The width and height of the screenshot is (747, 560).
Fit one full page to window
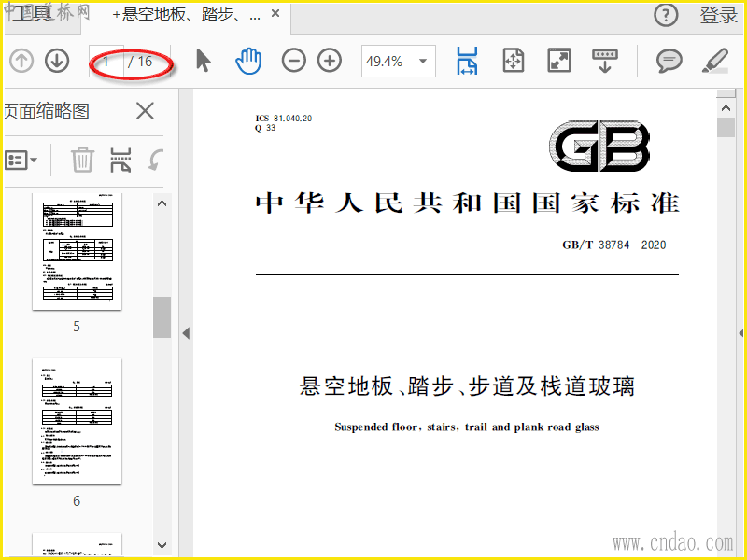point(513,61)
